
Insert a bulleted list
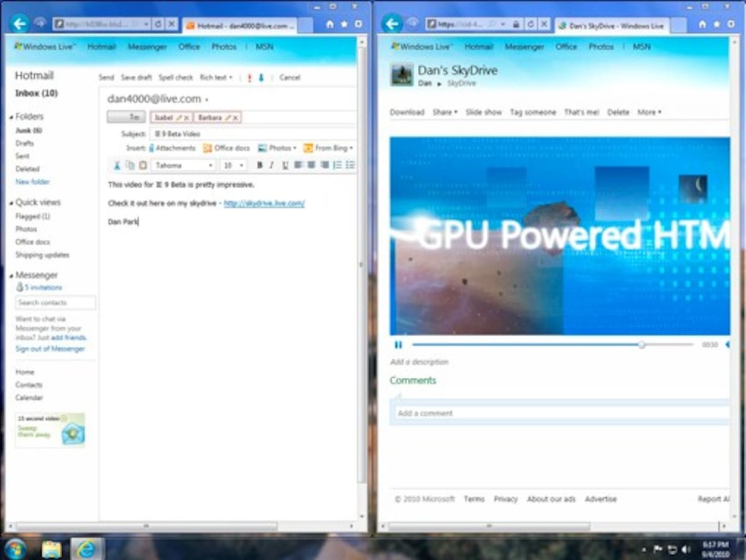coord(350,165)
